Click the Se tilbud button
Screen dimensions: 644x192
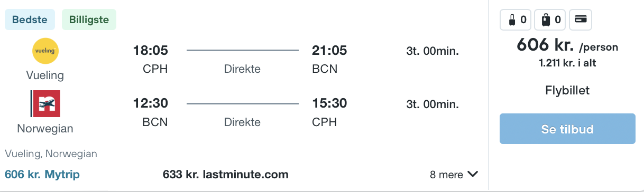567,129
